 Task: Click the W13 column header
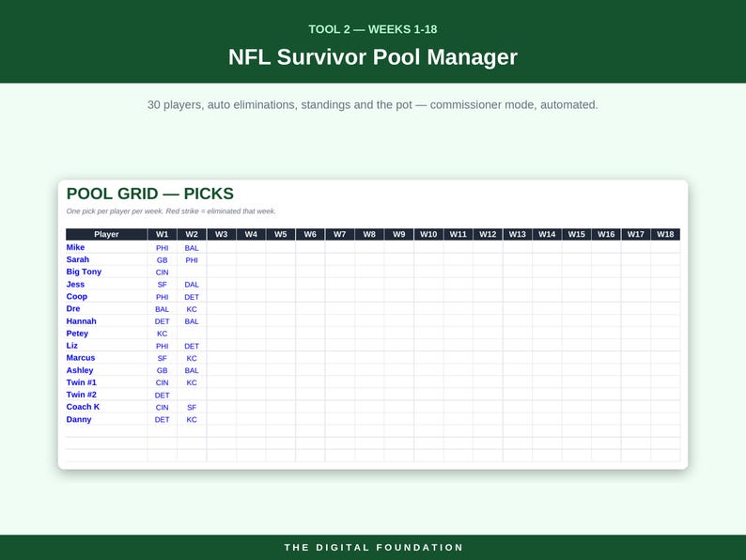(x=517, y=234)
